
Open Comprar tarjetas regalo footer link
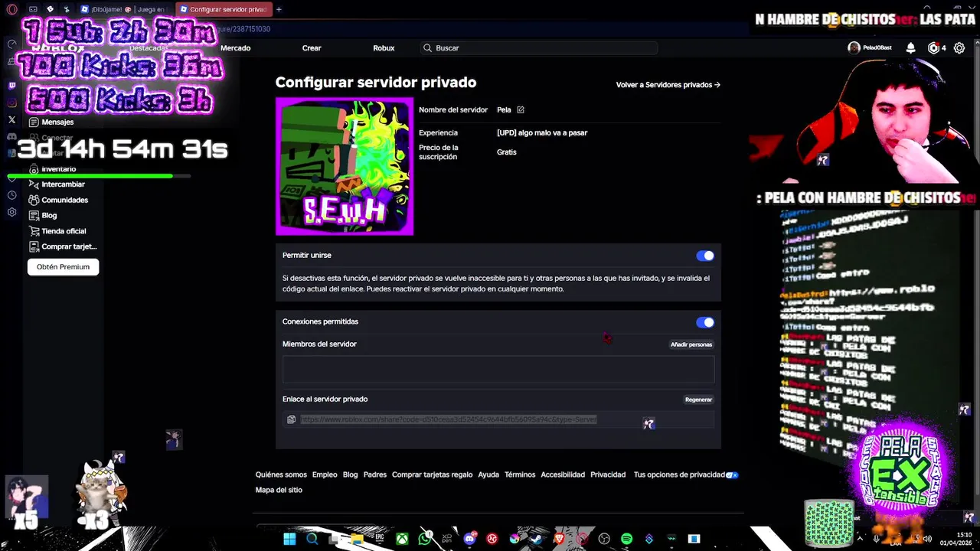(432, 474)
